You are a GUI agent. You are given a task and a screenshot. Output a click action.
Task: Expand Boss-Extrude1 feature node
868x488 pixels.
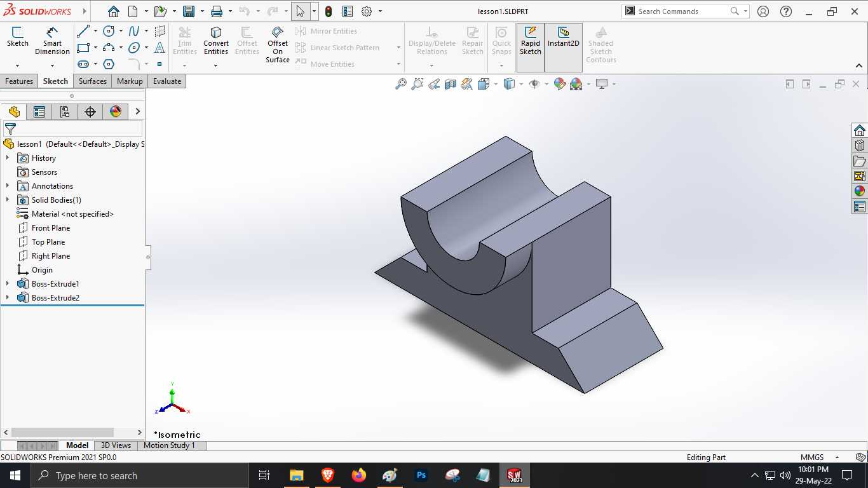click(8, 284)
